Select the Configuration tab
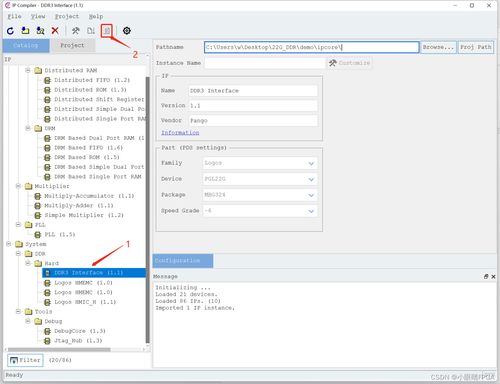This screenshot has width=500, height=384. tap(183, 261)
